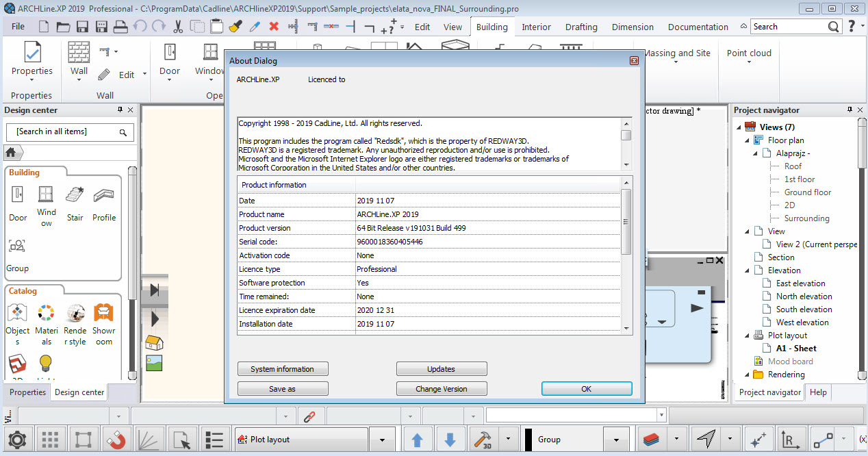Click the Open folder icon in toolbar
This screenshot has width=868, height=456.
(63, 27)
